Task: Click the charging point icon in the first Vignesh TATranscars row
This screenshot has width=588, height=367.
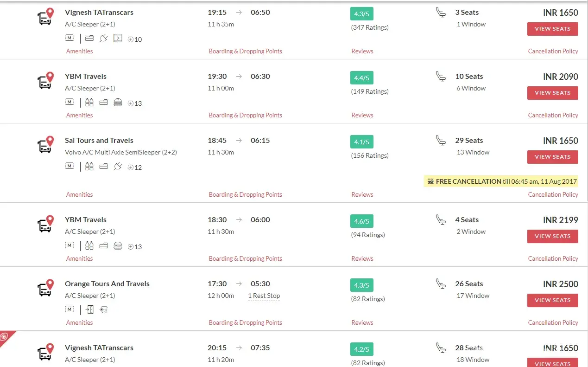Action: [x=103, y=39]
